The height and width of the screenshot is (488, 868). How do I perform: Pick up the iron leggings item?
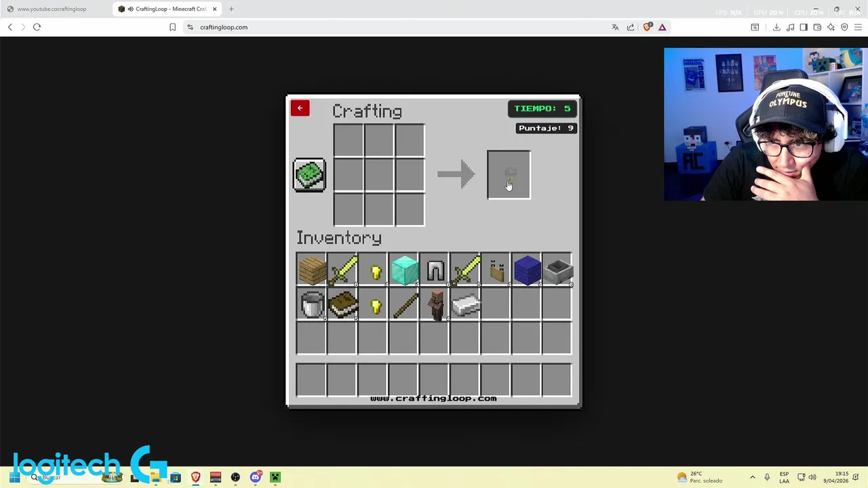pyautogui.click(x=435, y=271)
